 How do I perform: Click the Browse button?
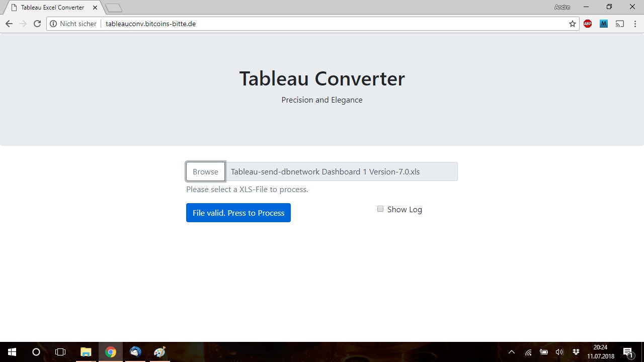(205, 171)
